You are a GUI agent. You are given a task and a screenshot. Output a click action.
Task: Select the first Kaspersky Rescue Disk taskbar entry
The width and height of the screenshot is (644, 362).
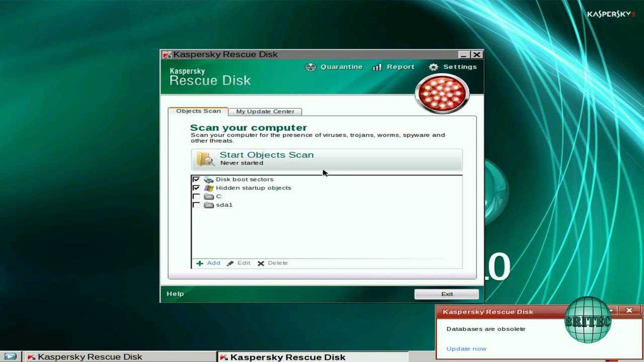pyautogui.click(x=85, y=357)
